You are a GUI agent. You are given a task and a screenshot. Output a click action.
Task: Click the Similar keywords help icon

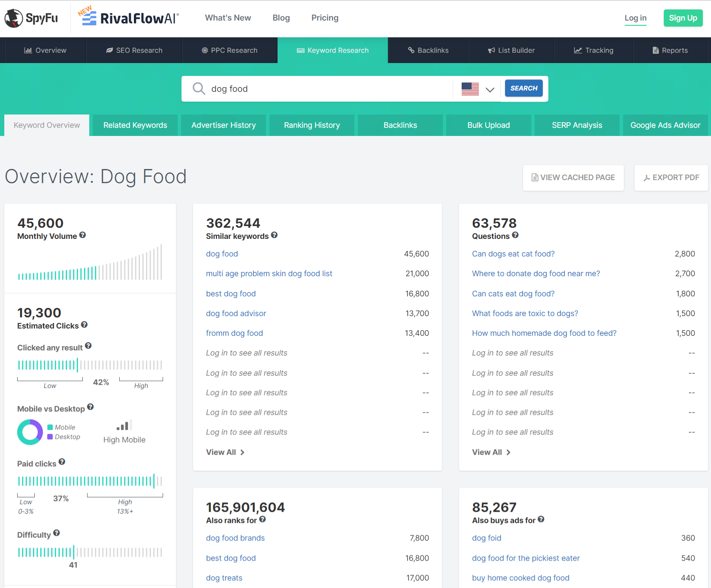[x=274, y=235]
